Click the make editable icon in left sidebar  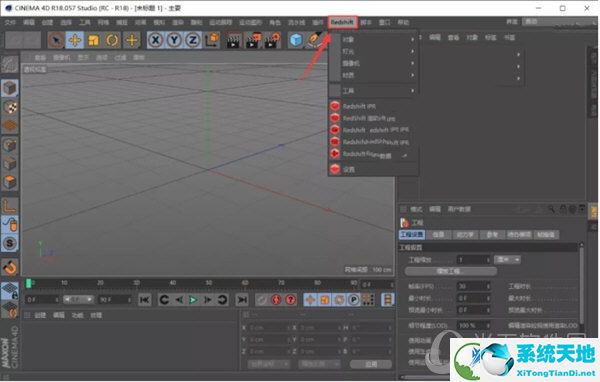coord(10,65)
